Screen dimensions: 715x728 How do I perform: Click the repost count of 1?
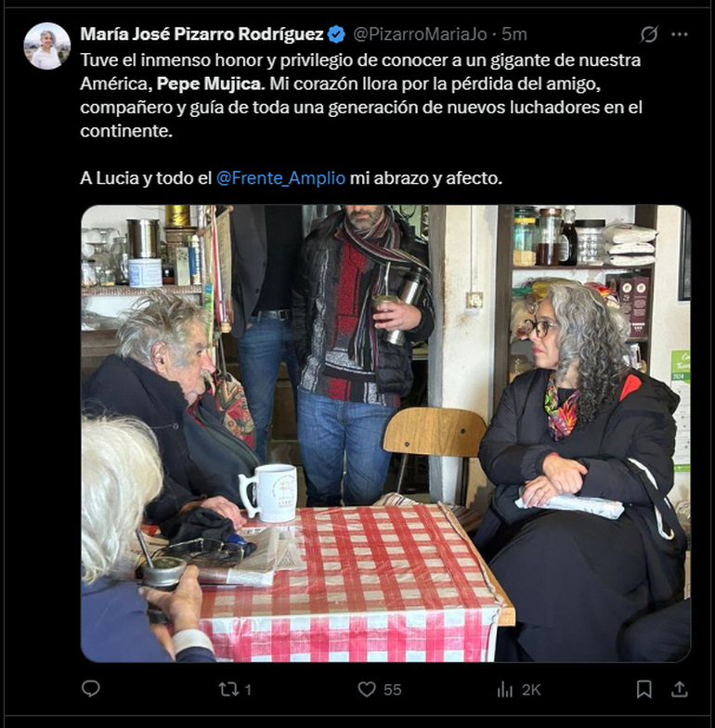pos(248,690)
